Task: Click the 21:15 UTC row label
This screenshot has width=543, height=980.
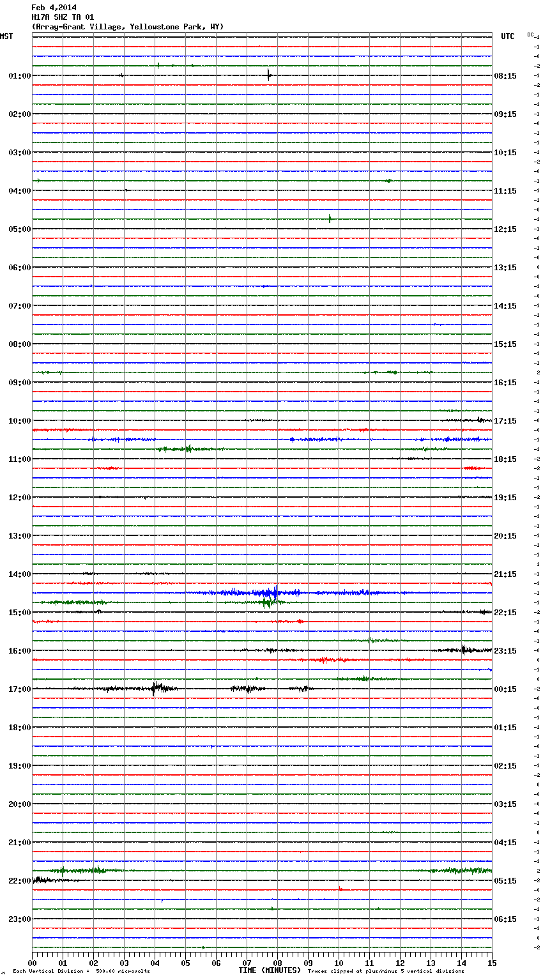Action: [505, 574]
